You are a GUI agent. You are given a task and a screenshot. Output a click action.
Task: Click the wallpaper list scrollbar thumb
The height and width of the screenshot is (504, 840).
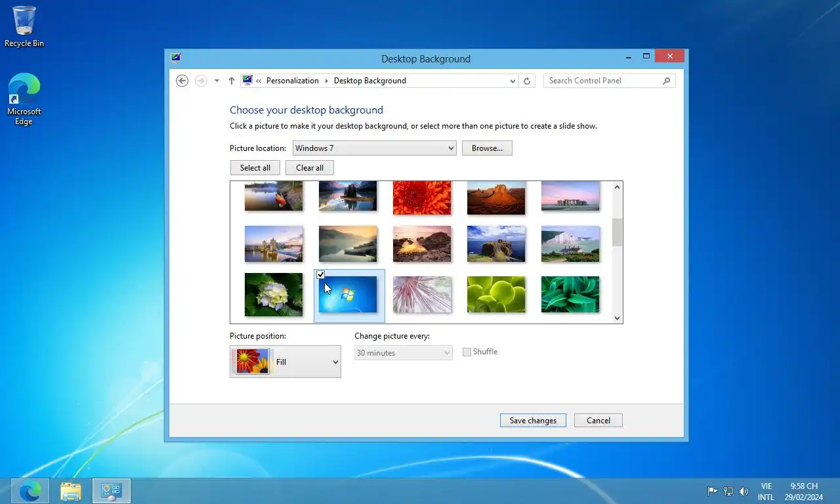click(617, 232)
